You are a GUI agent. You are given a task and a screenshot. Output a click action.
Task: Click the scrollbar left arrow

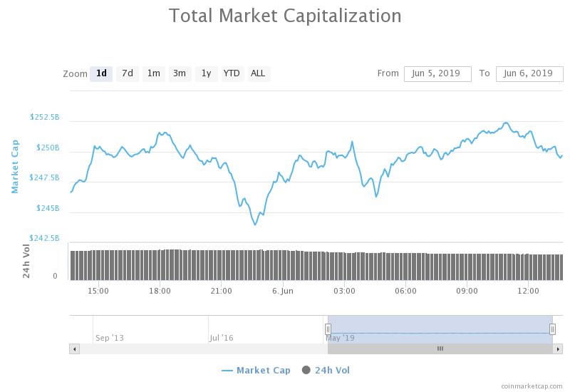74,349
